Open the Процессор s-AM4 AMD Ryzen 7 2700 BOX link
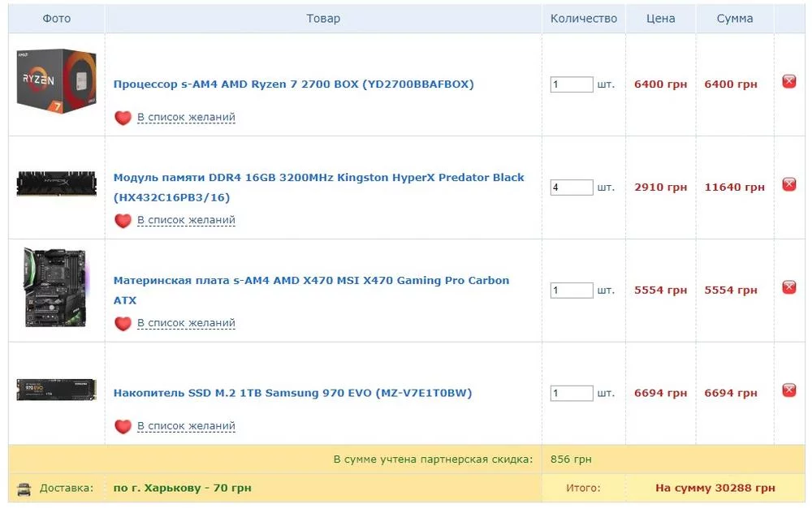Screen dimensions: 812x513 pos(294,84)
